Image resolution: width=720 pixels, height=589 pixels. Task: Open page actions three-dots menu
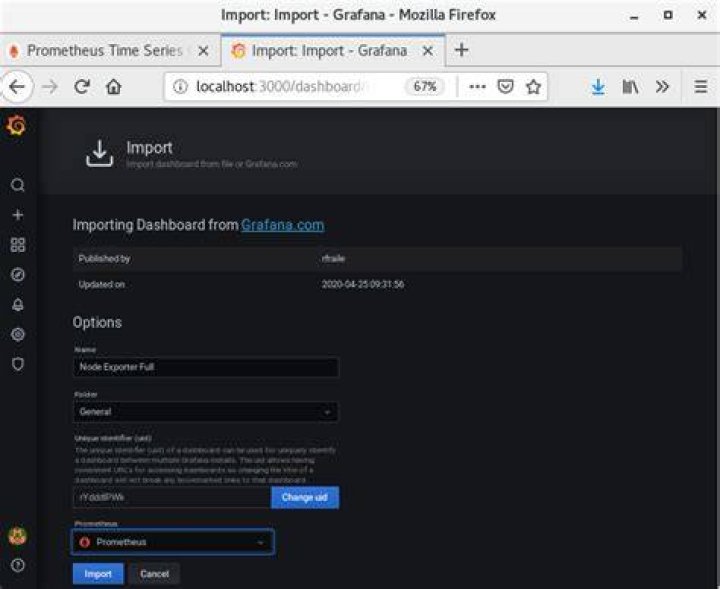[477, 86]
